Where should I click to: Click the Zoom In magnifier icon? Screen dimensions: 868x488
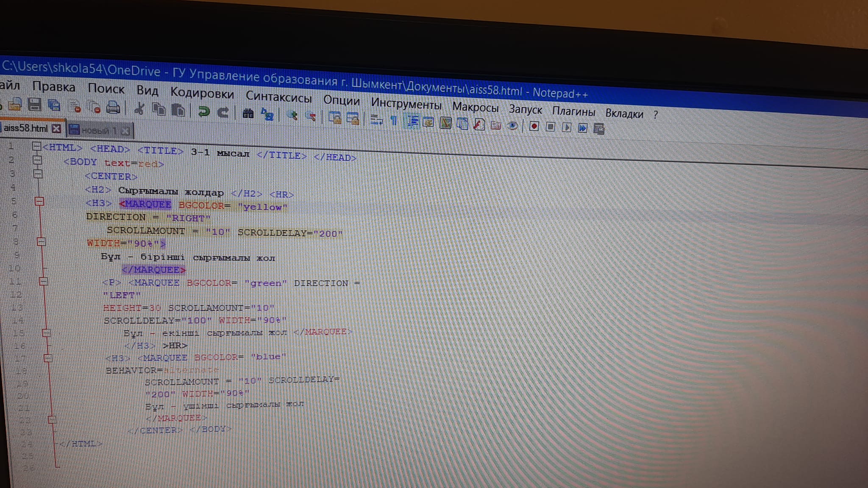tap(292, 115)
